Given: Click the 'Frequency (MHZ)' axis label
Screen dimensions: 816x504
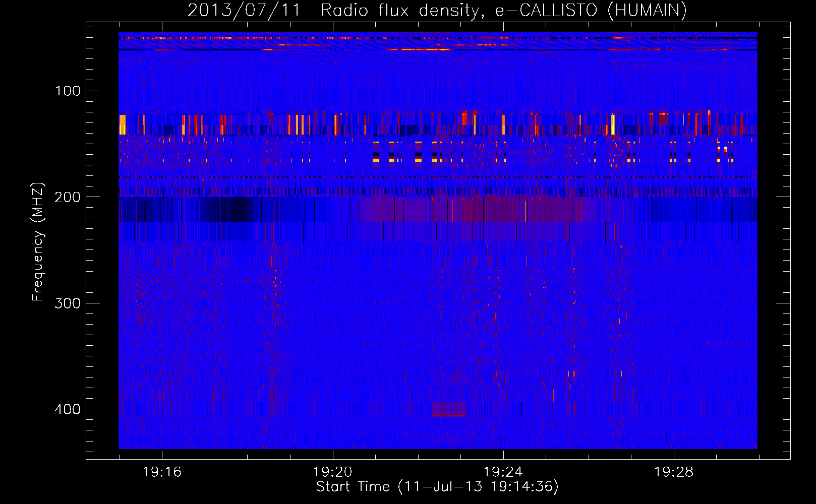Looking at the screenshot, I should pyautogui.click(x=38, y=242).
